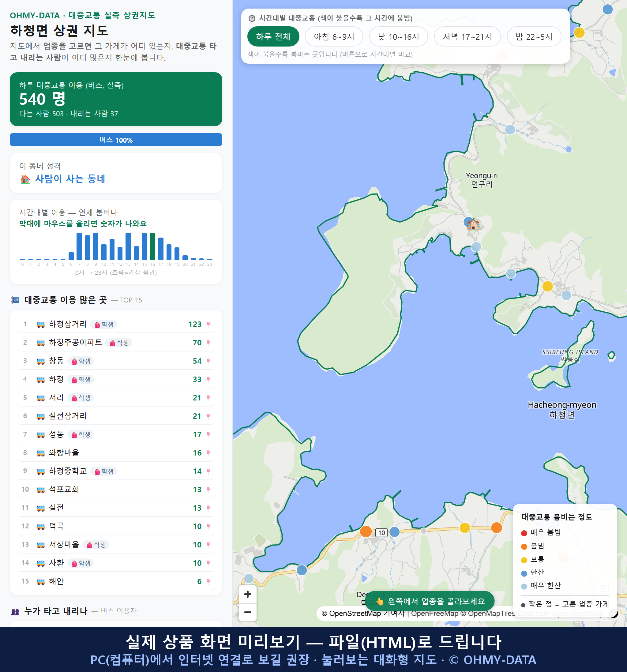
Task: Click the pin icon for 하청 row
Action: (208, 379)
